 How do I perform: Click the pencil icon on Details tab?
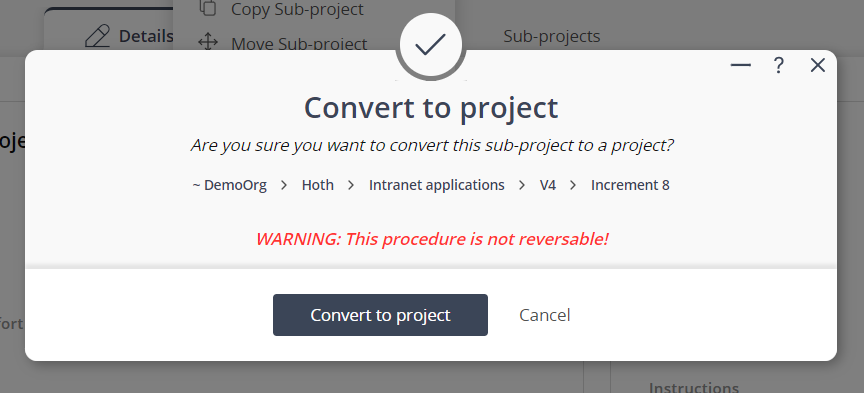click(98, 36)
